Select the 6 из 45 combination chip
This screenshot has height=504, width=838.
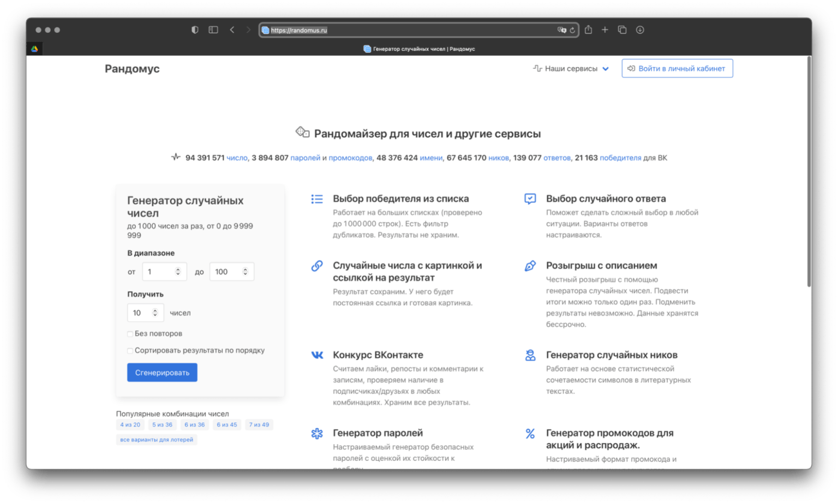click(227, 425)
